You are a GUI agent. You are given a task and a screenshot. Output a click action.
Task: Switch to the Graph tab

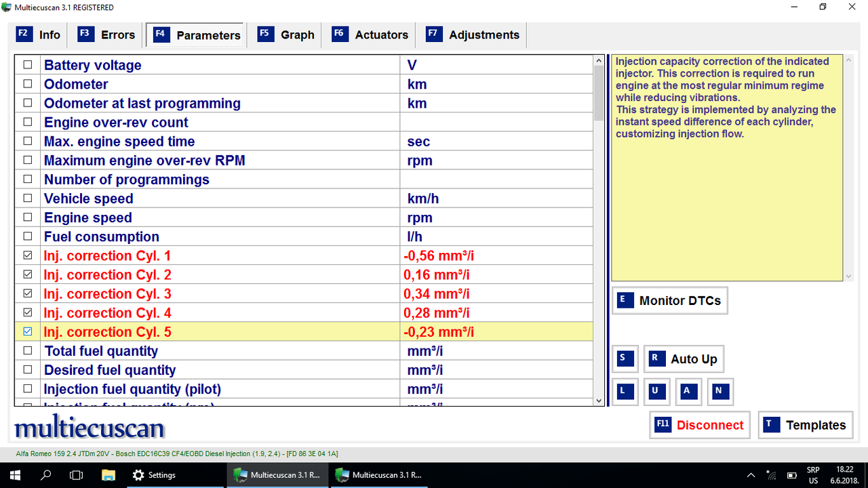(290, 34)
